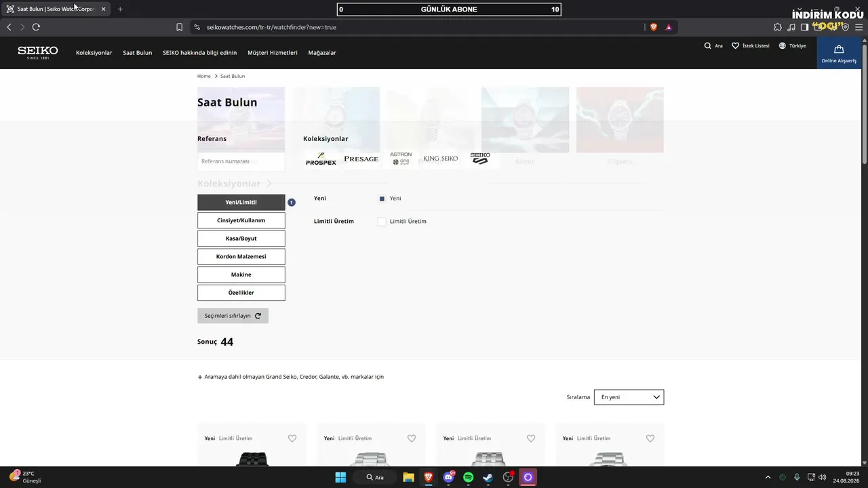The image size is (868, 488).
Task: Filter by Astron collection logo
Action: [x=401, y=159]
